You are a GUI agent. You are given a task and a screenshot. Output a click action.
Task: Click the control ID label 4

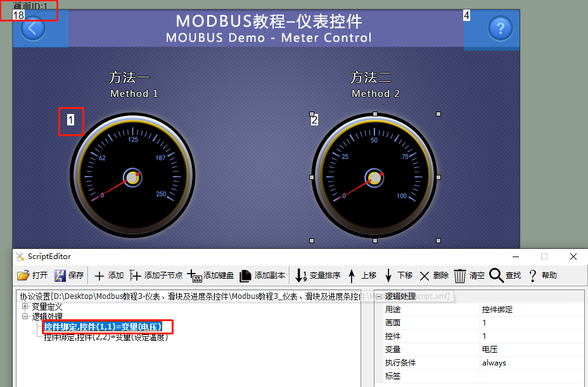click(466, 15)
